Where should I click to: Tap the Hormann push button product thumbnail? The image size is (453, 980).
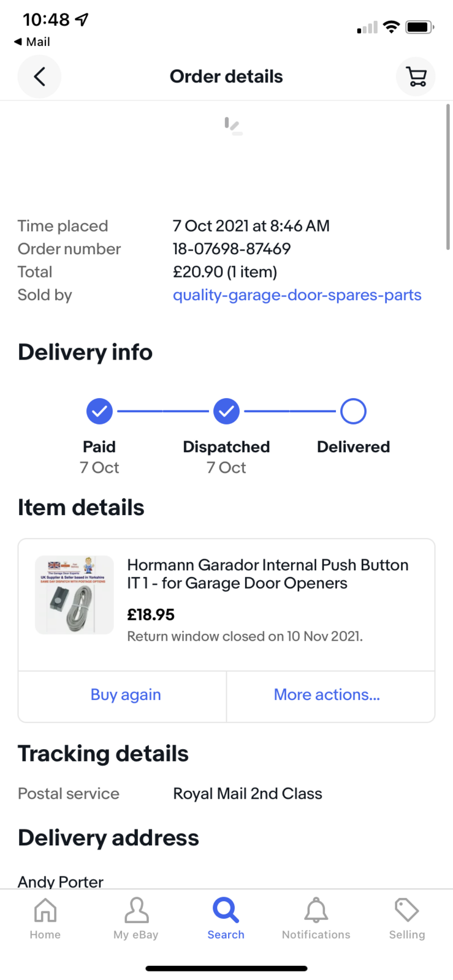pos(74,595)
